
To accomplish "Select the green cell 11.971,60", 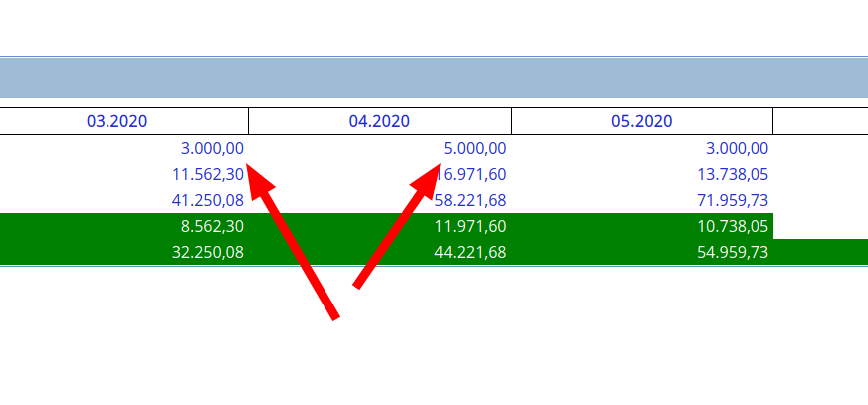I will point(471,226).
